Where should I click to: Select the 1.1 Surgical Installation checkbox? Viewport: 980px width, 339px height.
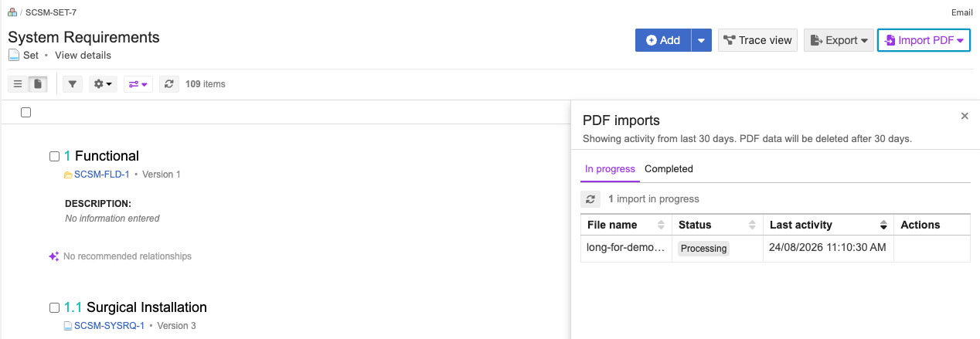[54, 307]
